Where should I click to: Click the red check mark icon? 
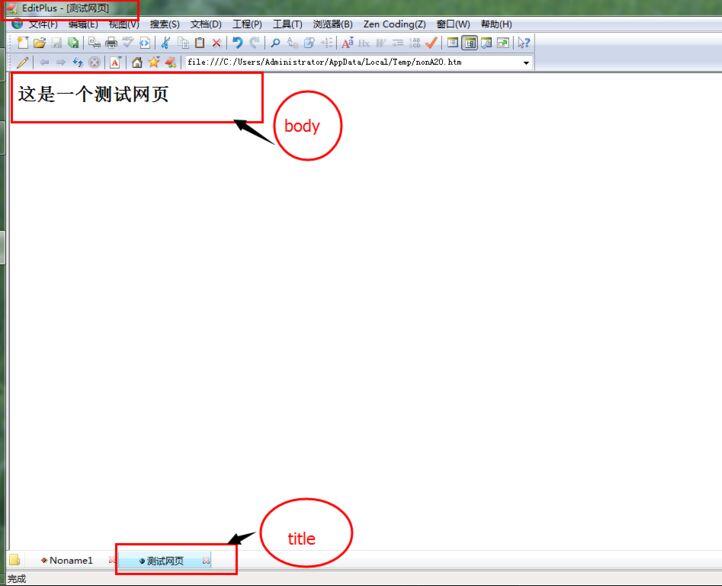tap(431, 43)
